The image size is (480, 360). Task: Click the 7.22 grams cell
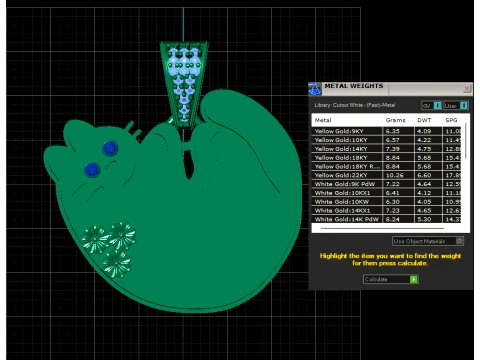[x=398, y=184]
